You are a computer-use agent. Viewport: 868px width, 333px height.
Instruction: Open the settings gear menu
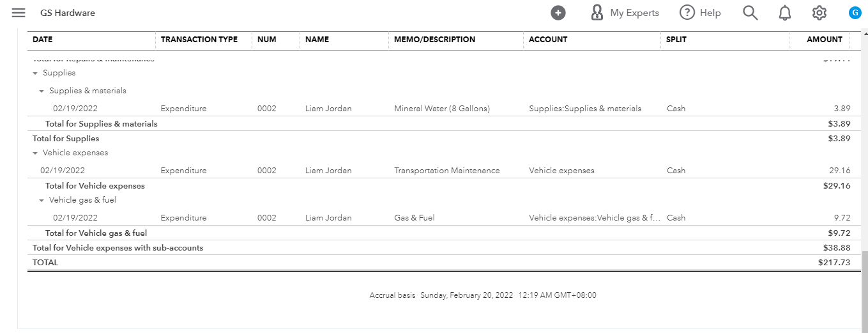point(819,13)
